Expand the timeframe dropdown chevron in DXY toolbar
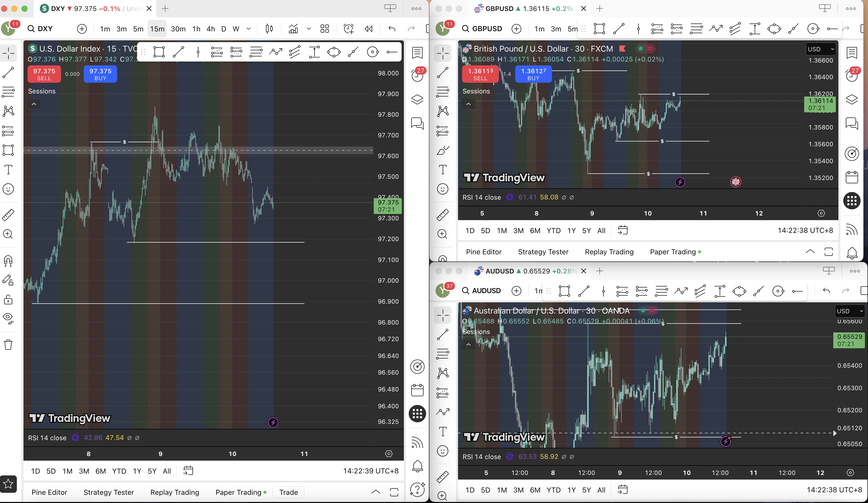 (x=249, y=29)
